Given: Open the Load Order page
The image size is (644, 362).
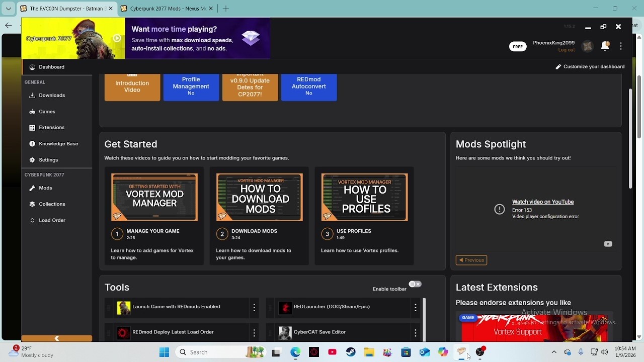Looking at the screenshot, I should click(x=56, y=220).
